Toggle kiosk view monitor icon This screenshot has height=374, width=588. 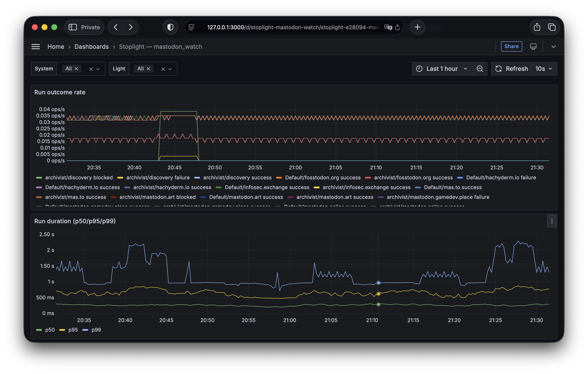click(533, 47)
